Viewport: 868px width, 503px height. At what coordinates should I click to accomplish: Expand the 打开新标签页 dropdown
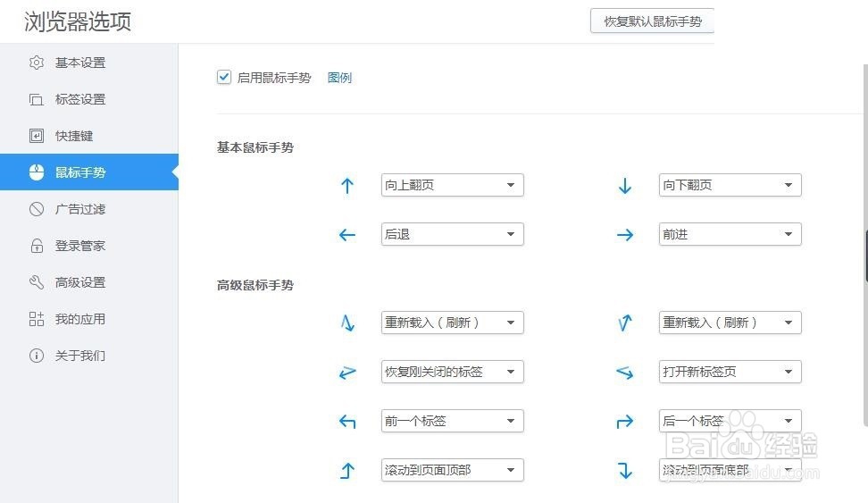click(730, 372)
